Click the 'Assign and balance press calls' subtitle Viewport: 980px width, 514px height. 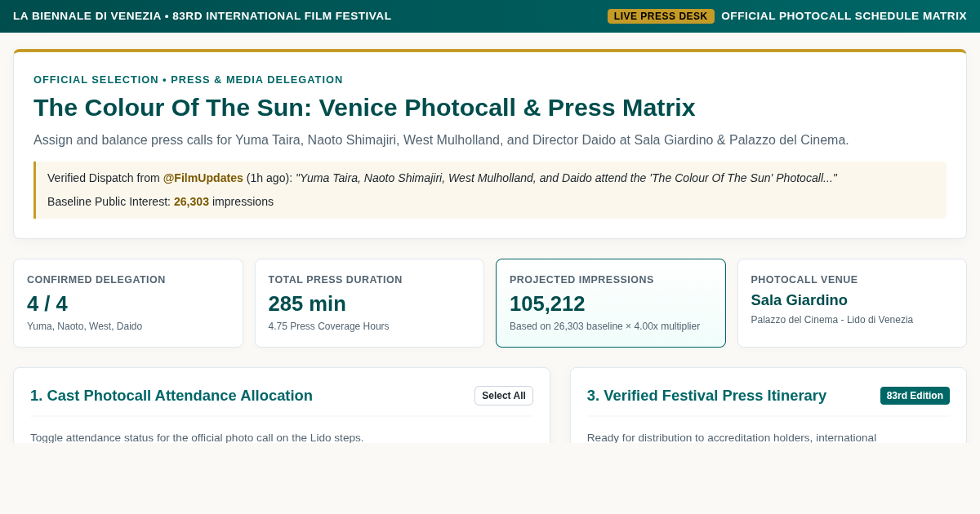pos(441,140)
